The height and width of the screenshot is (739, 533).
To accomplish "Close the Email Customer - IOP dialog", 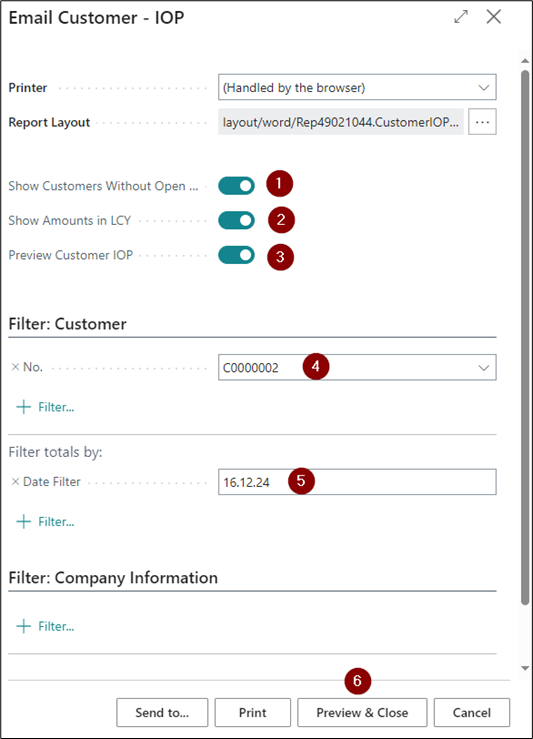I will pyautogui.click(x=493, y=16).
